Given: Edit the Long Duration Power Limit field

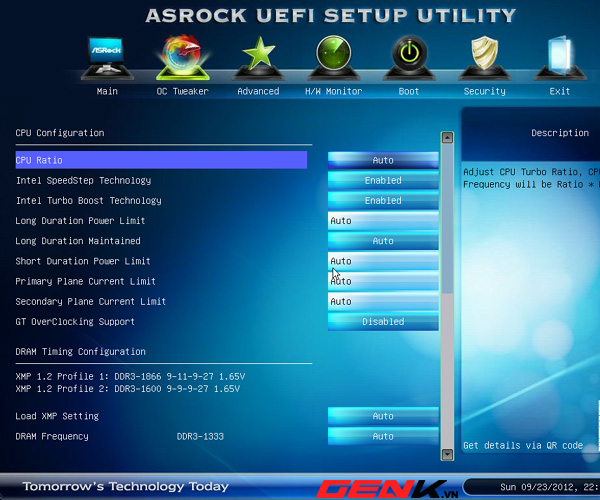Looking at the screenshot, I should click(x=383, y=221).
